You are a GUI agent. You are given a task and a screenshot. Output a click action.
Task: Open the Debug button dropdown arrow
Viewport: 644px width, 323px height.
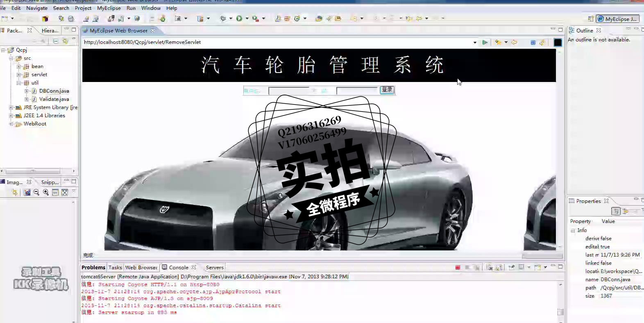coord(231,18)
